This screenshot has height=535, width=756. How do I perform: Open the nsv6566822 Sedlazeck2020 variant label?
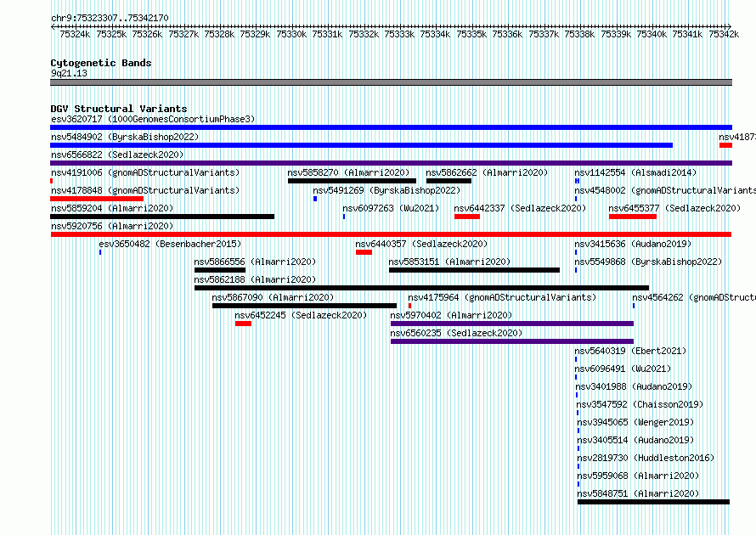tap(117, 155)
